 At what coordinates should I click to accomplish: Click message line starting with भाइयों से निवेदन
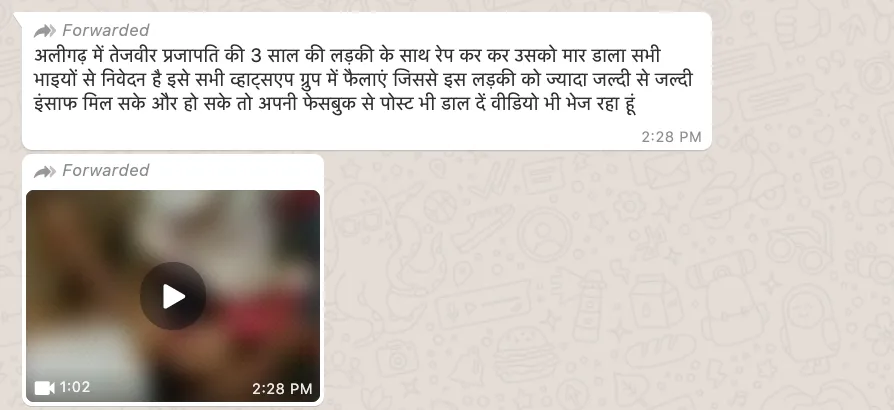pyautogui.click(x=363, y=80)
